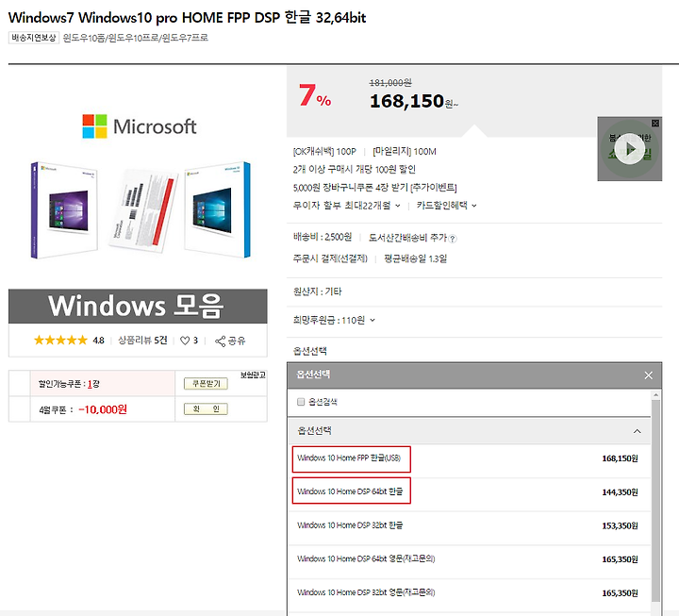
Task: Click the 2개 이상 구매시 discount text
Action: click(355, 170)
